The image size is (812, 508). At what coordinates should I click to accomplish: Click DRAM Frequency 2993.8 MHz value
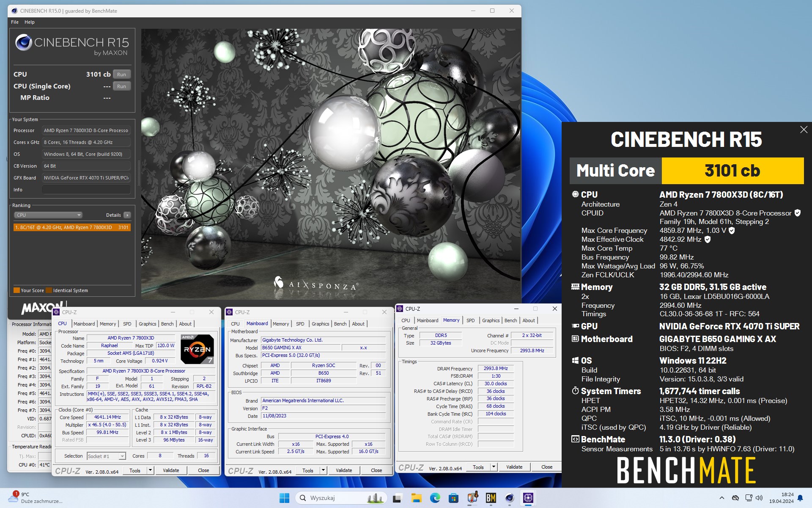496,368
